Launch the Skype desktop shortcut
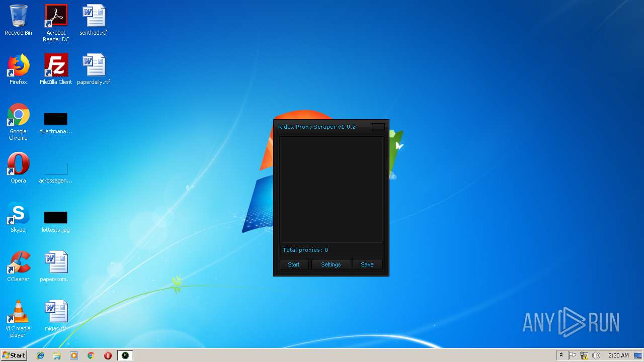Screen dimensions: 644x362 point(18,217)
